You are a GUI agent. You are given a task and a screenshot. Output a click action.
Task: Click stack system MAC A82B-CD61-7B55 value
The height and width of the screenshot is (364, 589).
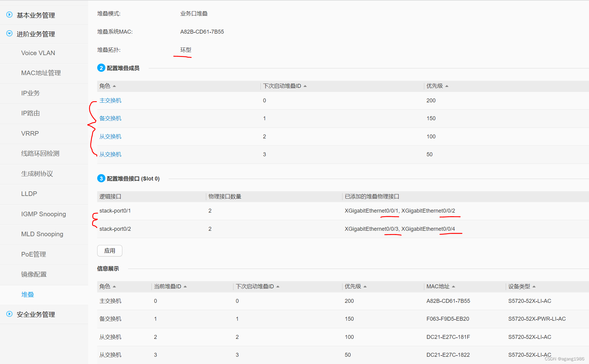tap(202, 32)
